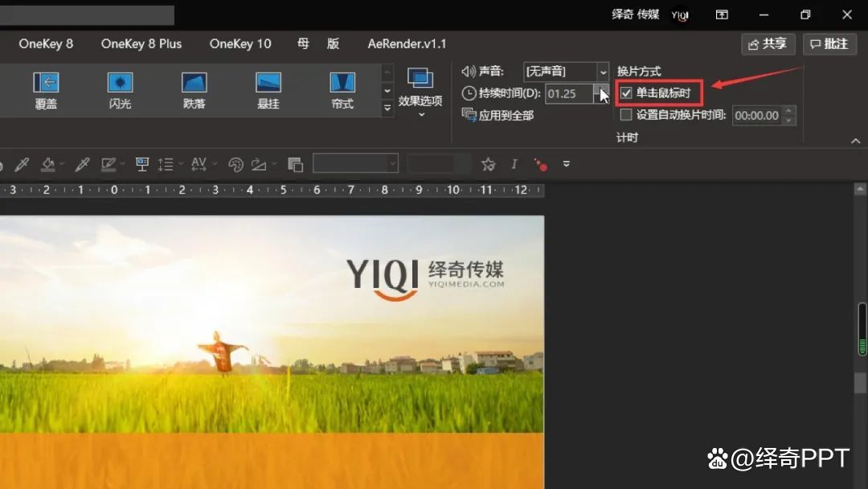Collapse the ribbon with the chevron
This screenshot has height=489, width=868.
[855, 142]
